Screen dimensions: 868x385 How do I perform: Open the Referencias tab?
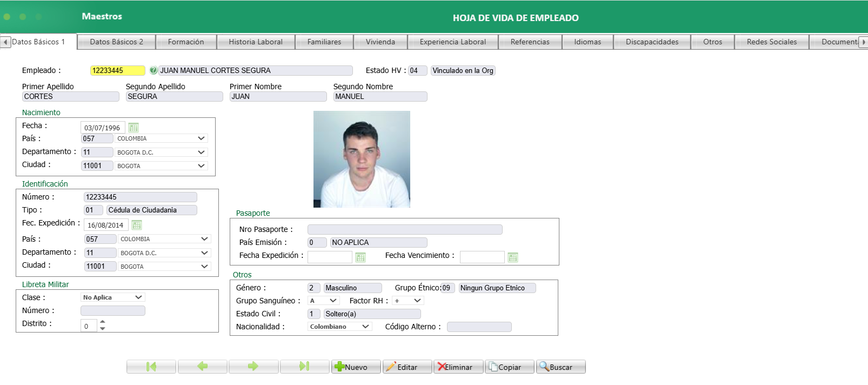pos(530,42)
